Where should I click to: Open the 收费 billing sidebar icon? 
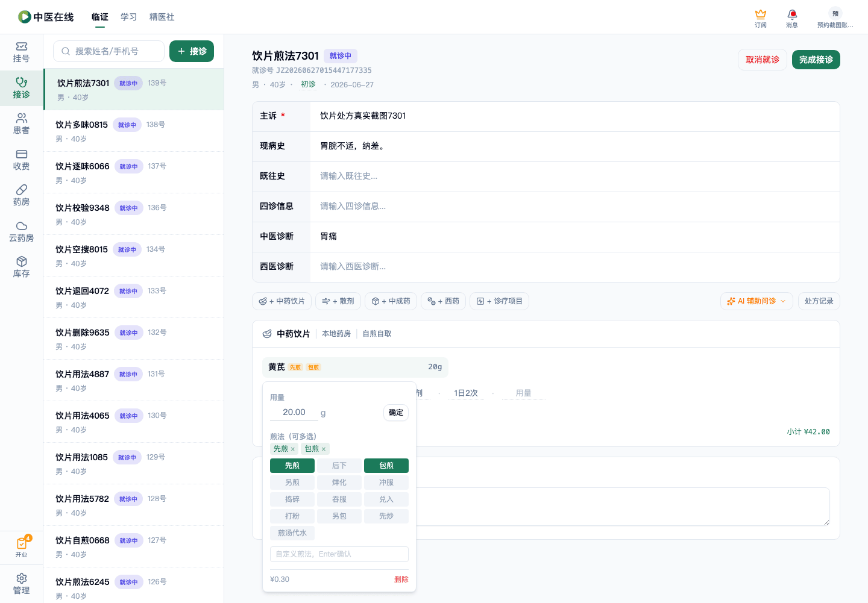[21, 160]
